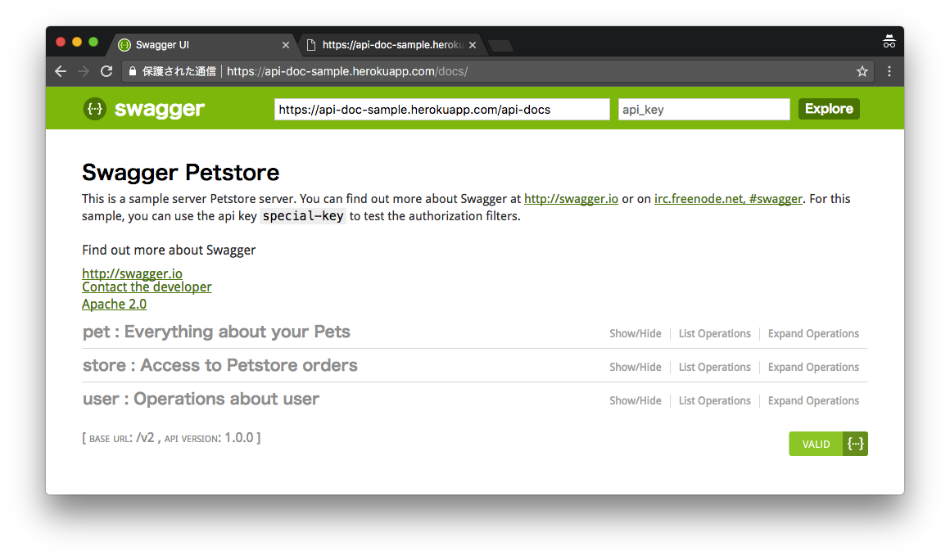950x560 pixels.
Task: Click the Swagger logo icon
Action: coord(95,109)
